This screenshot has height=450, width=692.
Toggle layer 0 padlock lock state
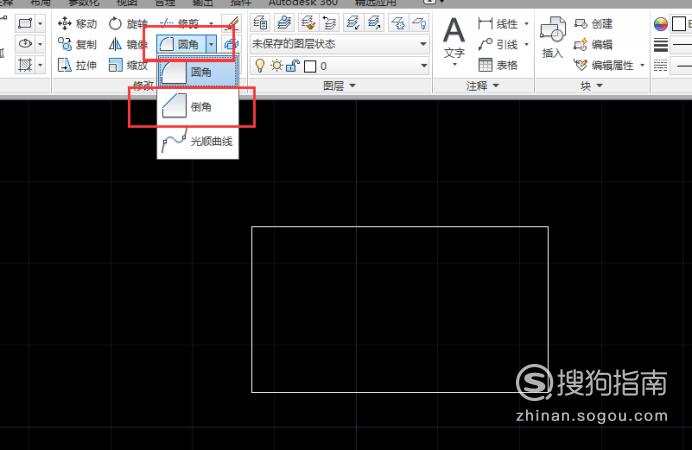point(293,66)
